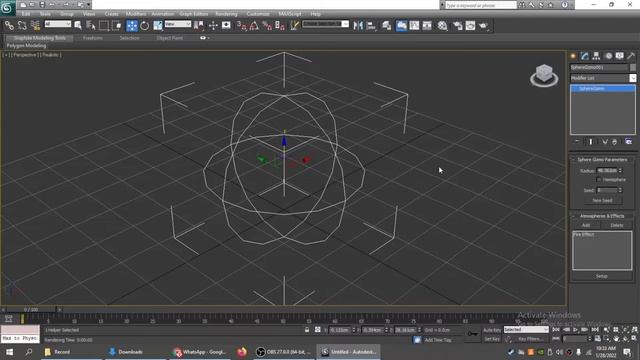Image resolution: width=640 pixels, height=360 pixels.
Task: Switch to the Object Paint ribbon tab
Action: tap(170, 38)
